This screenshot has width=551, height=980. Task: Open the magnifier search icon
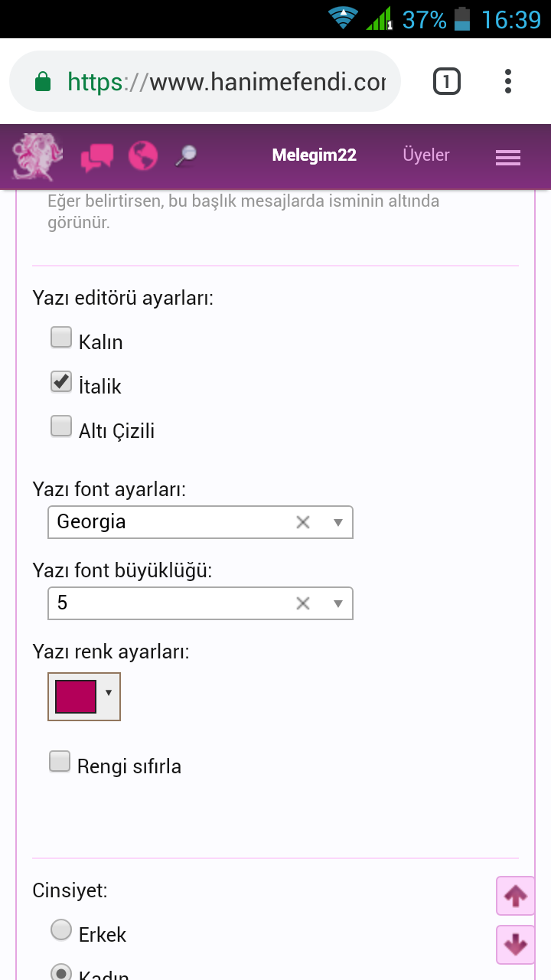pyautogui.click(x=185, y=156)
